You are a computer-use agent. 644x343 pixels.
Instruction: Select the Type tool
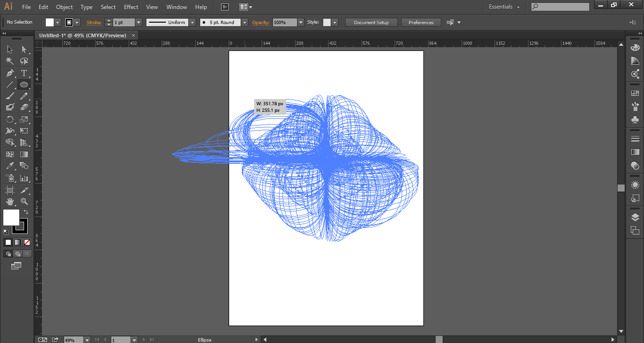coord(25,73)
